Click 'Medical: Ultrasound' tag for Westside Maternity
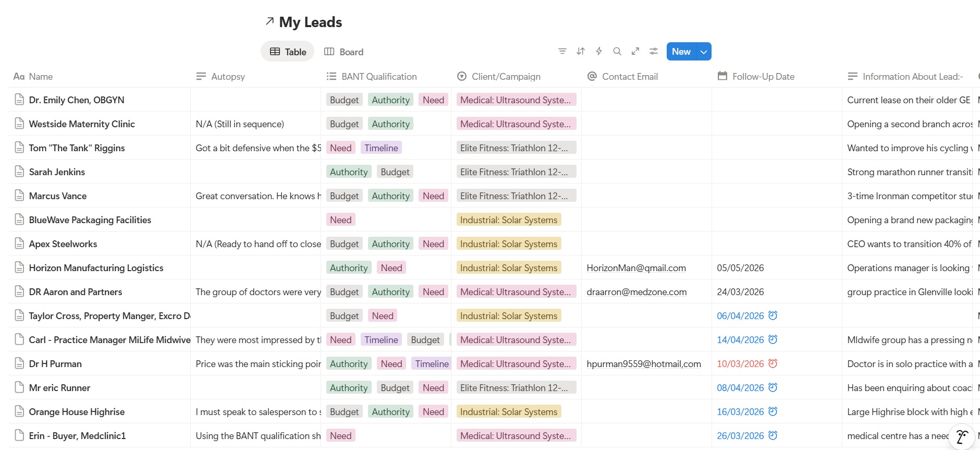The width and height of the screenshot is (980, 450). (x=516, y=124)
